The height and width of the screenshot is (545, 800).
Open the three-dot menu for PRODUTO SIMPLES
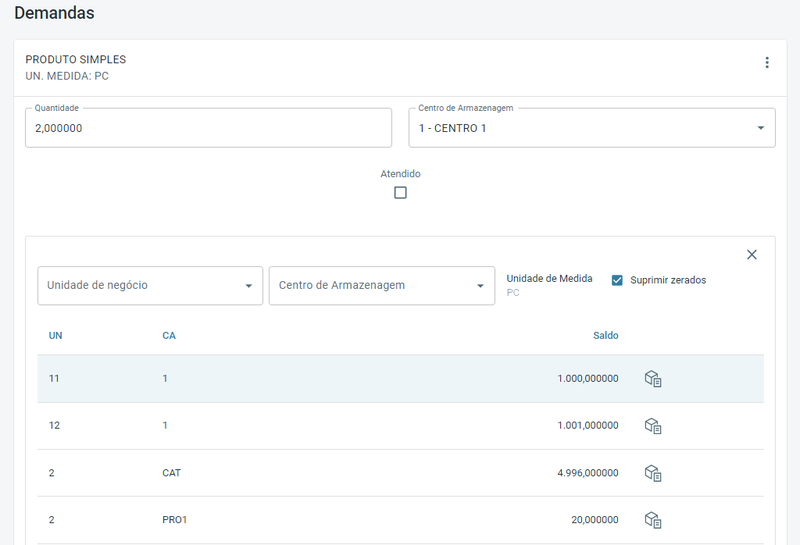tap(767, 63)
